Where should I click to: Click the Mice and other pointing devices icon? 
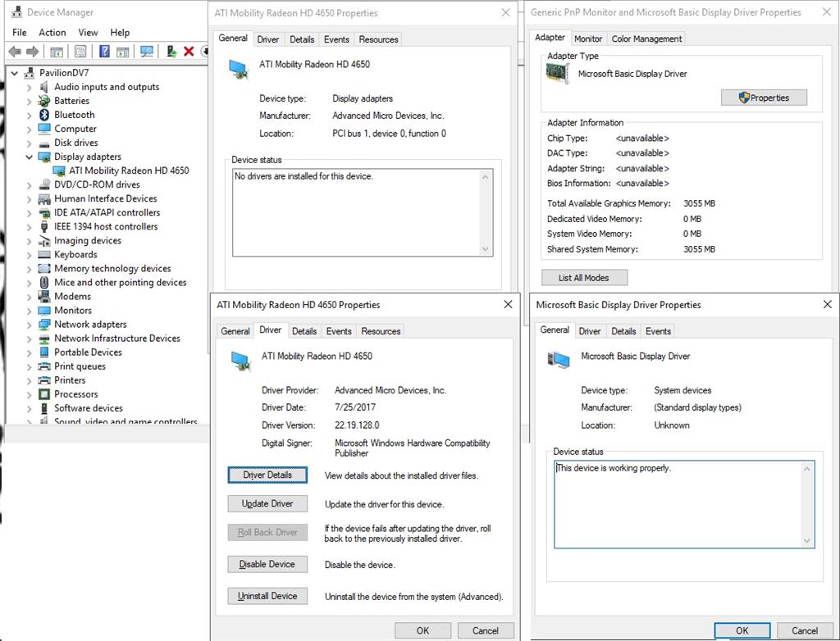[44, 282]
